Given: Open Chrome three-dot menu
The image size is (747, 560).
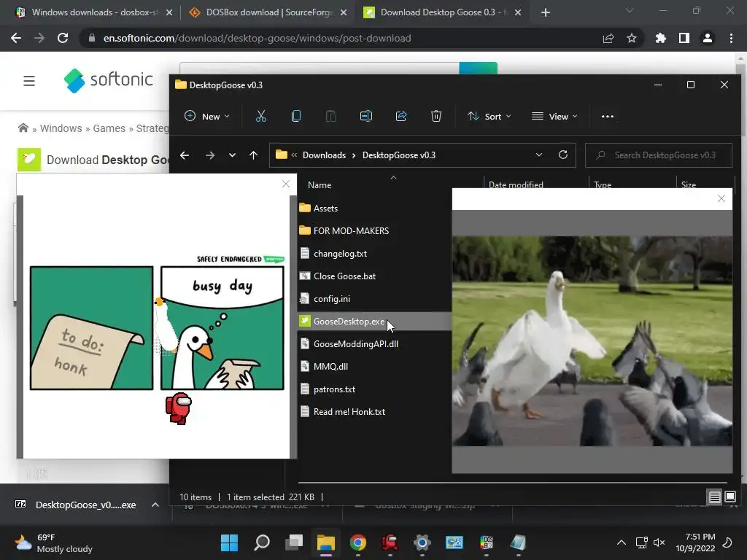Looking at the screenshot, I should tap(731, 38).
